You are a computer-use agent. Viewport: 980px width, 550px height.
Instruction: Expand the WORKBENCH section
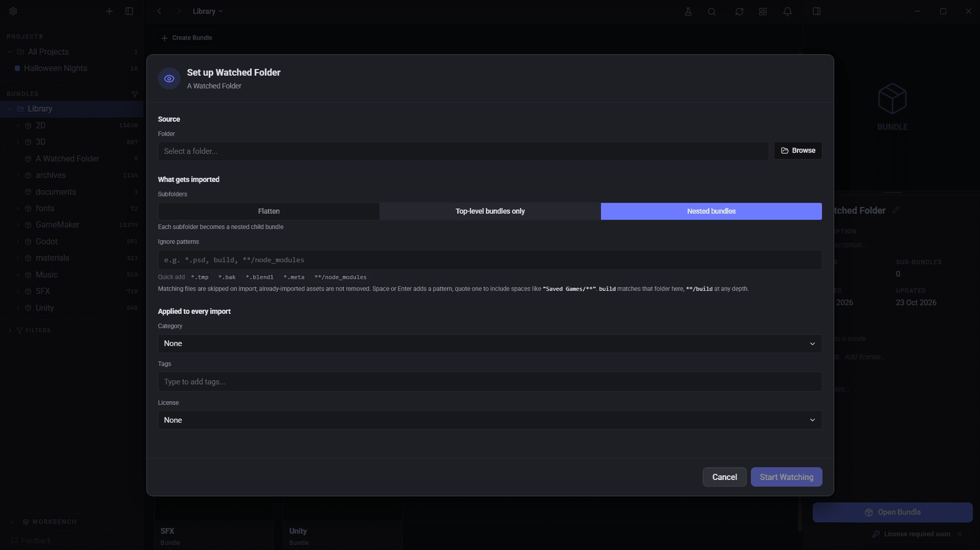tap(11, 522)
